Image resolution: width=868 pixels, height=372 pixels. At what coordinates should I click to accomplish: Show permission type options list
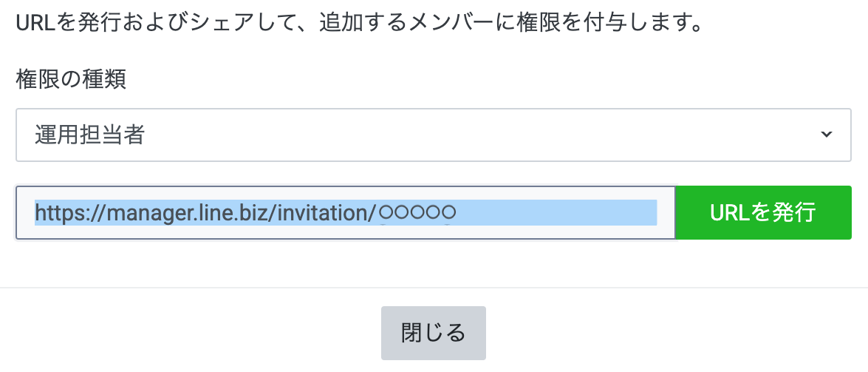(x=434, y=135)
